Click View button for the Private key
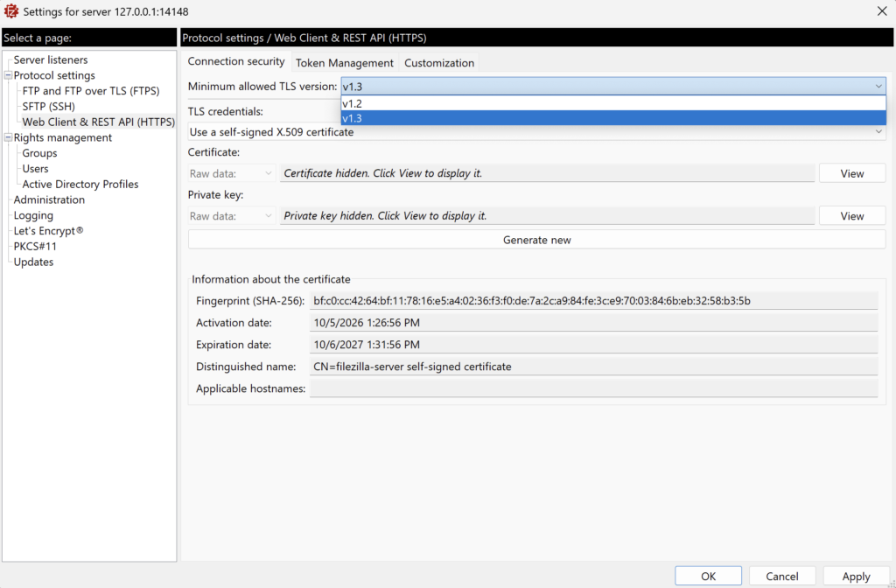 [x=852, y=216]
